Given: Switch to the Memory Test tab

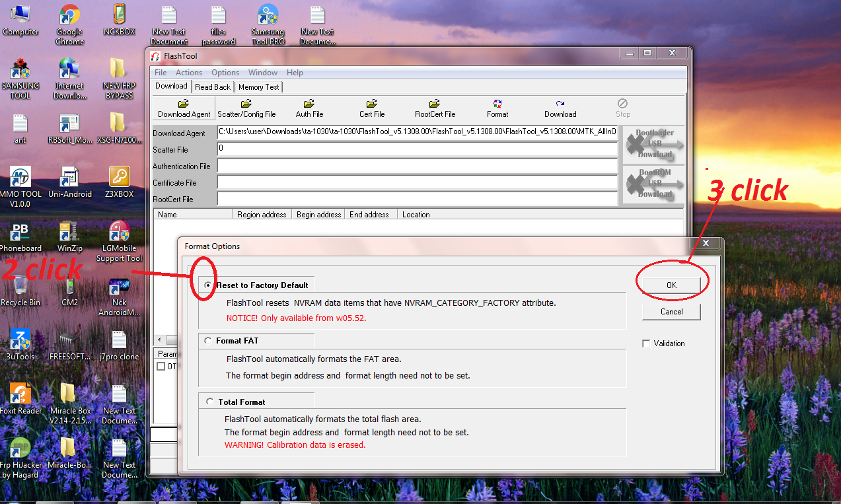Looking at the screenshot, I should pyautogui.click(x=258, y=87).
